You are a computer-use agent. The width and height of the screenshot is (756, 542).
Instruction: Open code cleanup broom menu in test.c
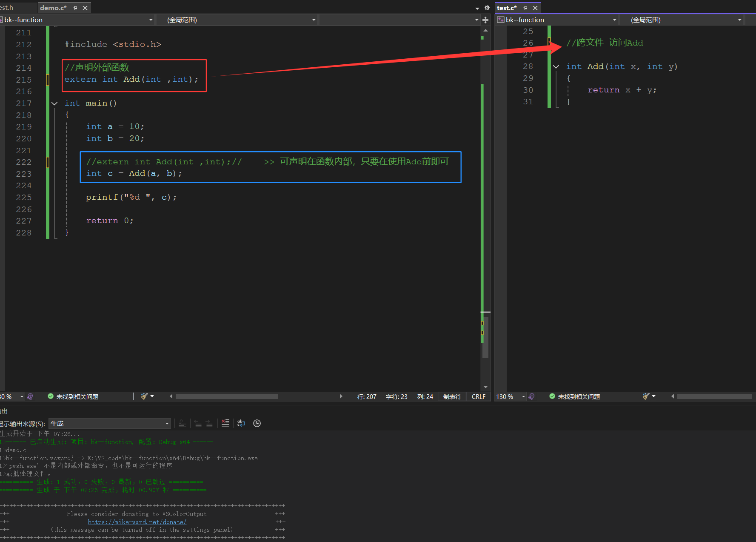click(x=649, y=396)
